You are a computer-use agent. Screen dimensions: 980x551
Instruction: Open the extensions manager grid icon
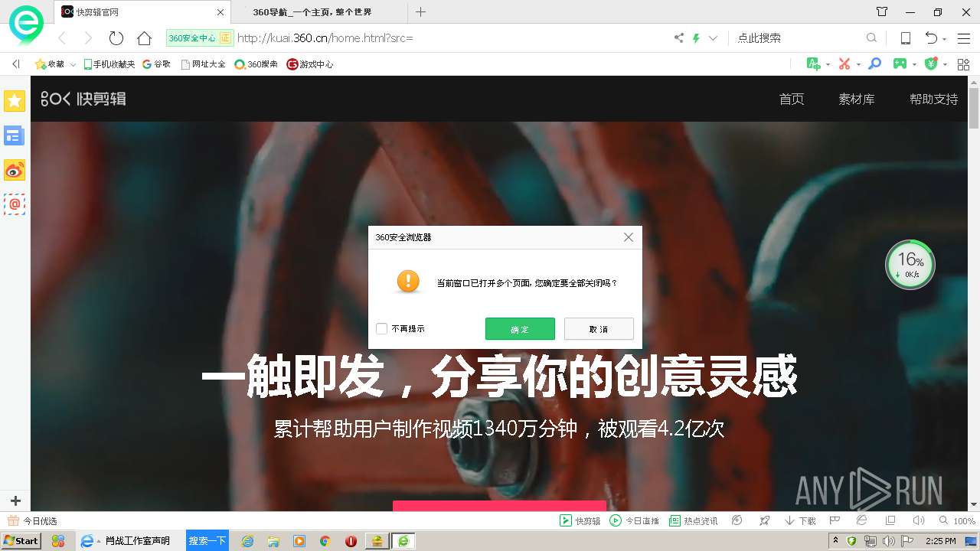pyautogui.click(x=963, y=64)
